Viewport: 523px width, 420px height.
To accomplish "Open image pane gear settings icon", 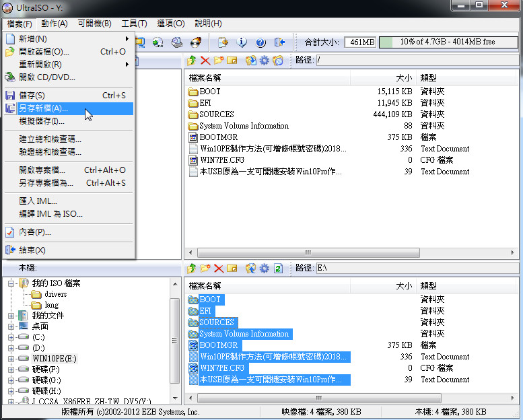I will point(264,61).
